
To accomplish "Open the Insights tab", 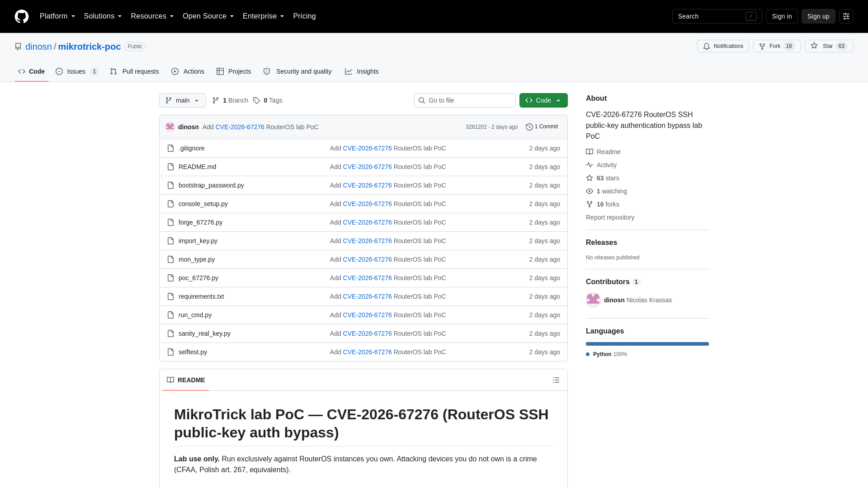I will [362, 71].
